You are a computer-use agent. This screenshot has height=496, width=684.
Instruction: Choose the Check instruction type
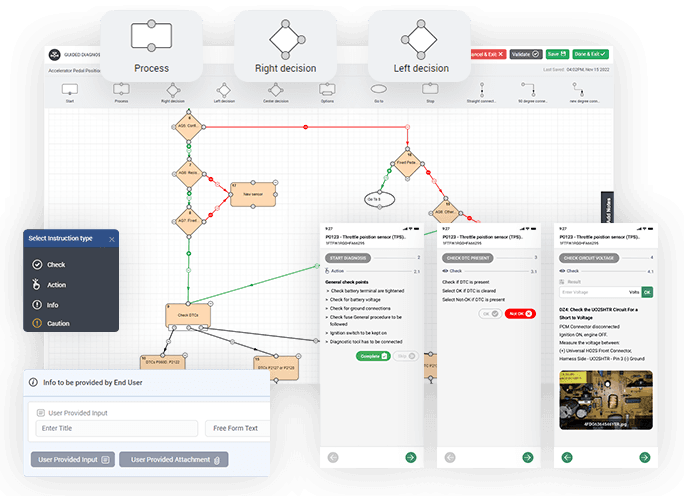[x=49, y=264]
